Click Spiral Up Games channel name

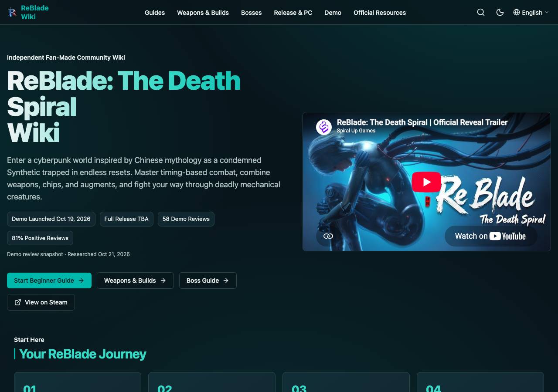pyautogui.click(x=356, y=131)
